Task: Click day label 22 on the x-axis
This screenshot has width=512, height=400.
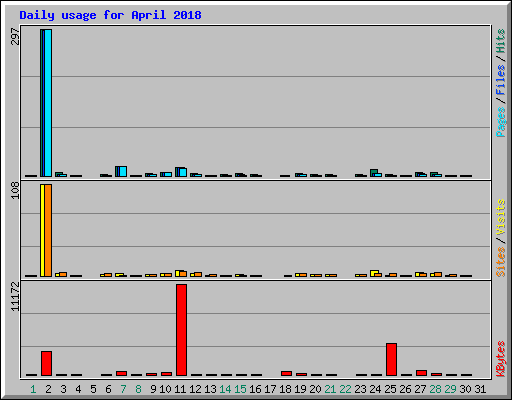Action: coord(345,389)
